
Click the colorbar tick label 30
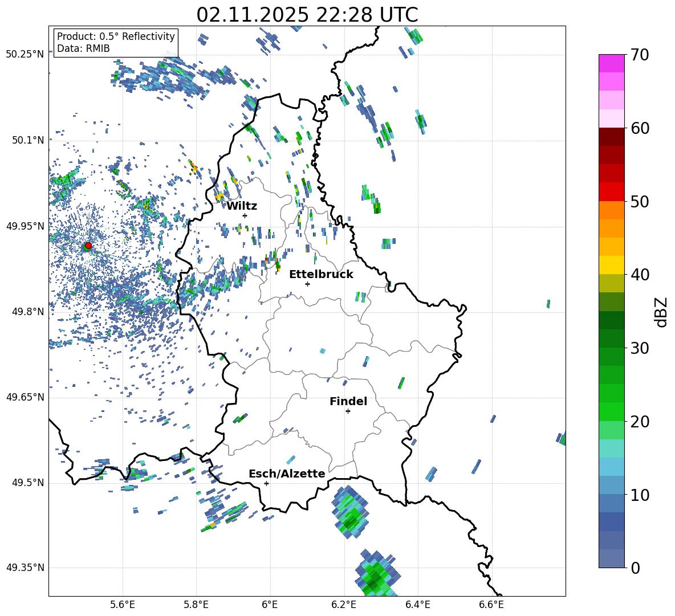click(640, 348)
